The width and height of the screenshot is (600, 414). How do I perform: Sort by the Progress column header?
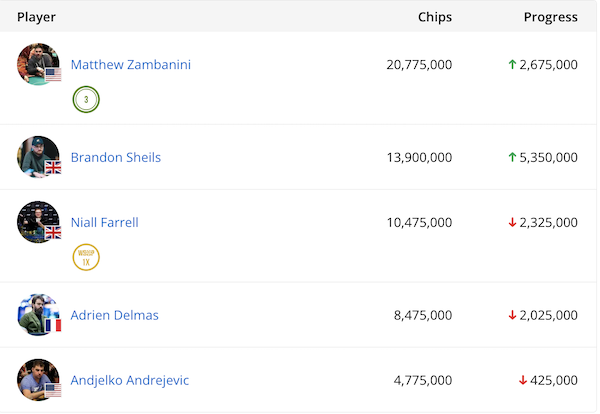(x=550, y=17)
